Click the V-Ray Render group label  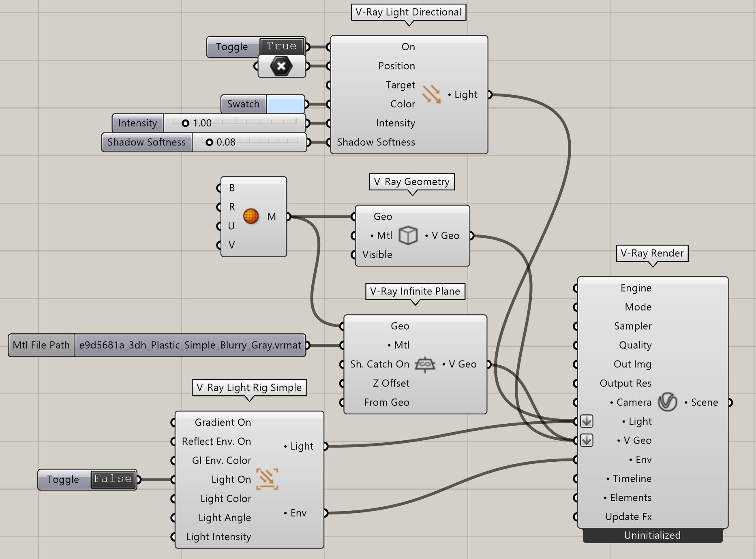click(652, 253)
